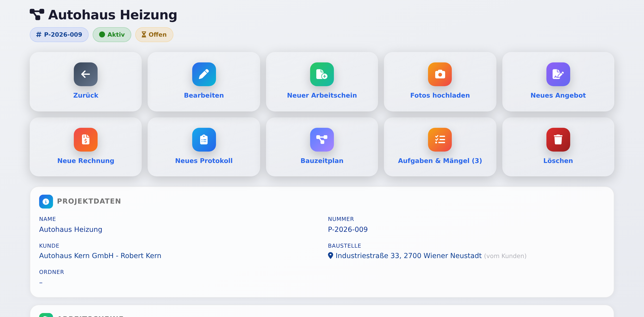Click the Löschen text label
Screen dimensions: 644x317
click(x=558, y=161)
